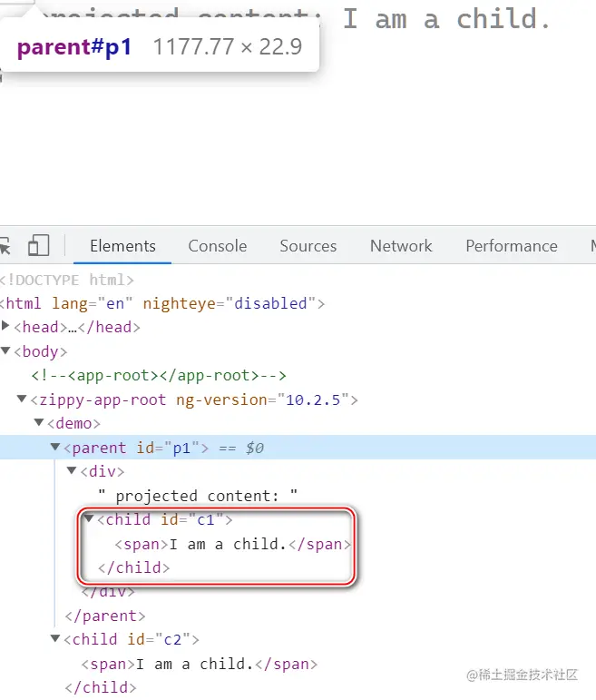This screenshot has width=596, height=700.
Task: Toggle the device toolbar icon
Action: point(38,245)
